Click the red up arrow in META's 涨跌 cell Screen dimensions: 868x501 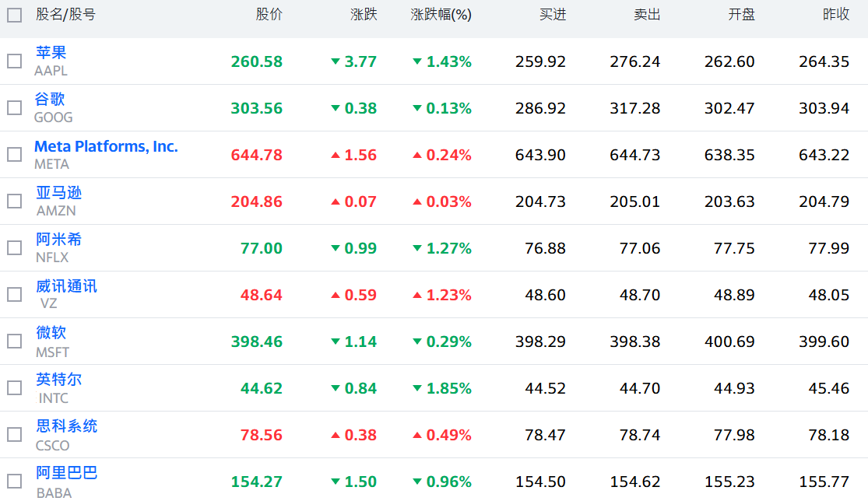coord(336,155)
